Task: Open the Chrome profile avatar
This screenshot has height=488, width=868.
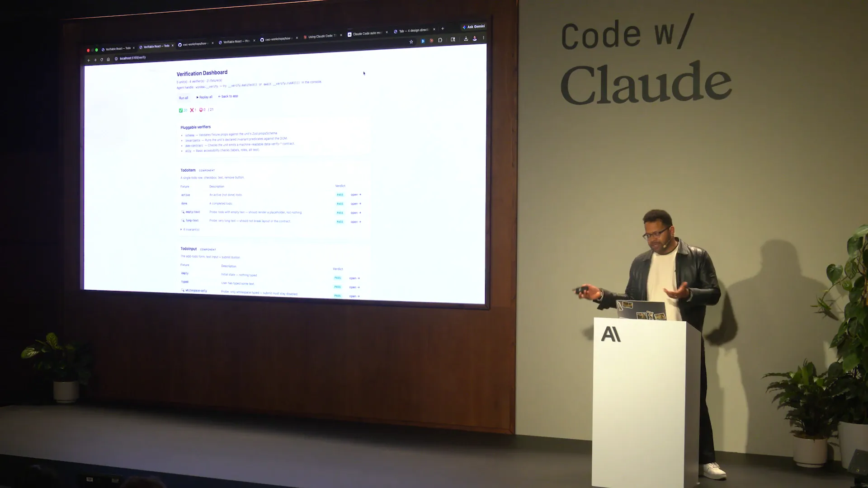Action: (475, 39)
